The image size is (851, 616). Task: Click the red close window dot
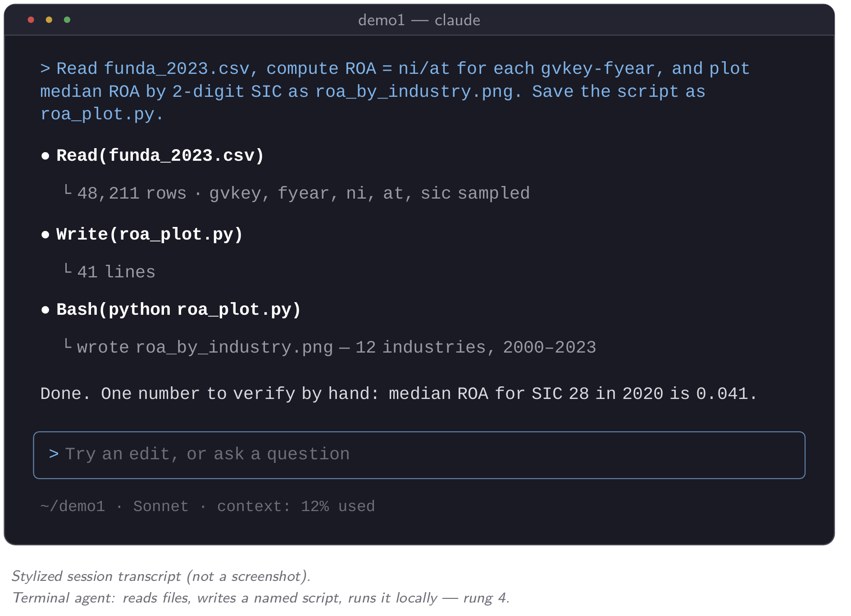pyautogui.click(x=31, y=20)
